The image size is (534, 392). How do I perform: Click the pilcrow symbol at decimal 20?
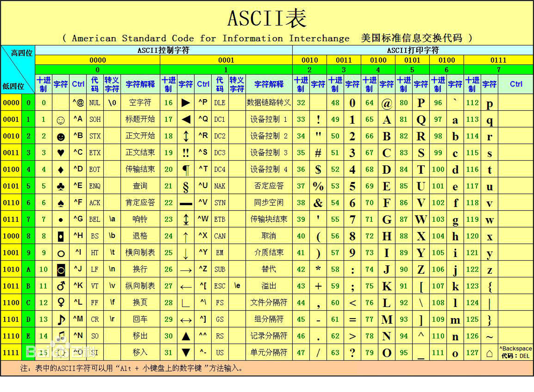pos(186,169)
